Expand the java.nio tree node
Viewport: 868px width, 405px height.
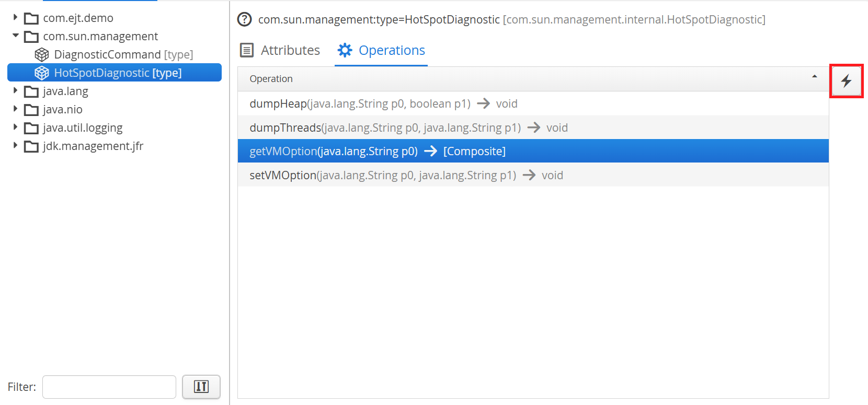tap(15, 109)
